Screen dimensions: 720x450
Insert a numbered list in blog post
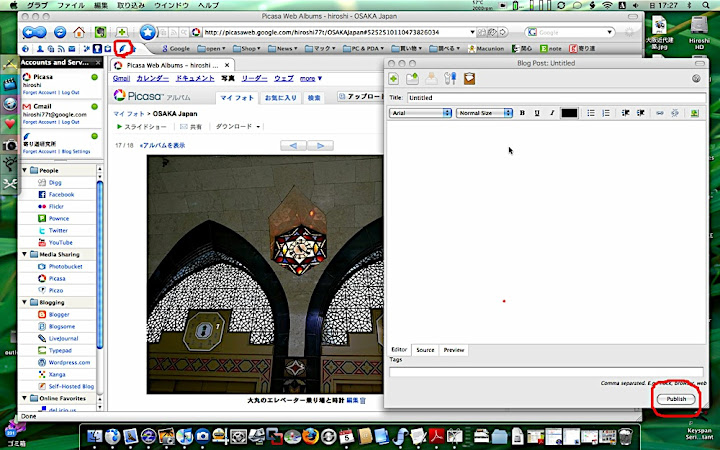[x=605, y=113]
